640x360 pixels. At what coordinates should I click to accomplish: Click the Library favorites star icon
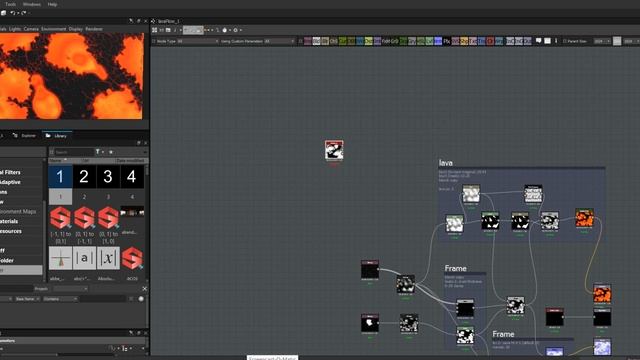click(x=111, y=152)
